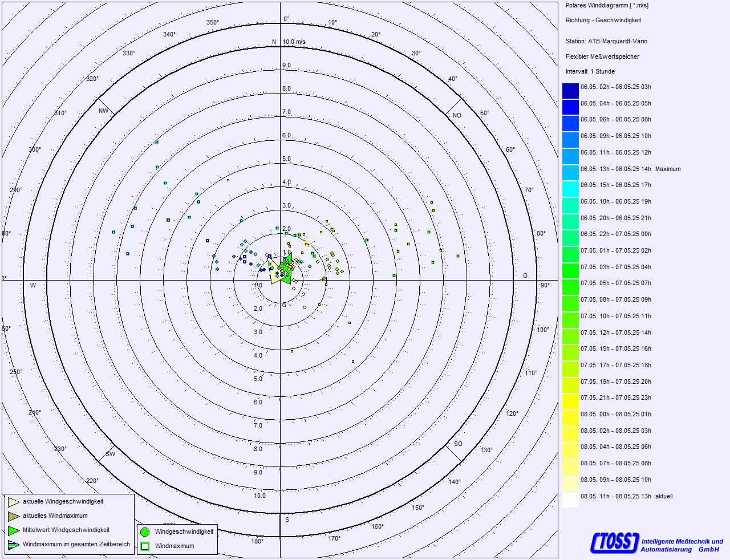
Task: Click the '150°' direction label
Action: click(x=418, y=508)
